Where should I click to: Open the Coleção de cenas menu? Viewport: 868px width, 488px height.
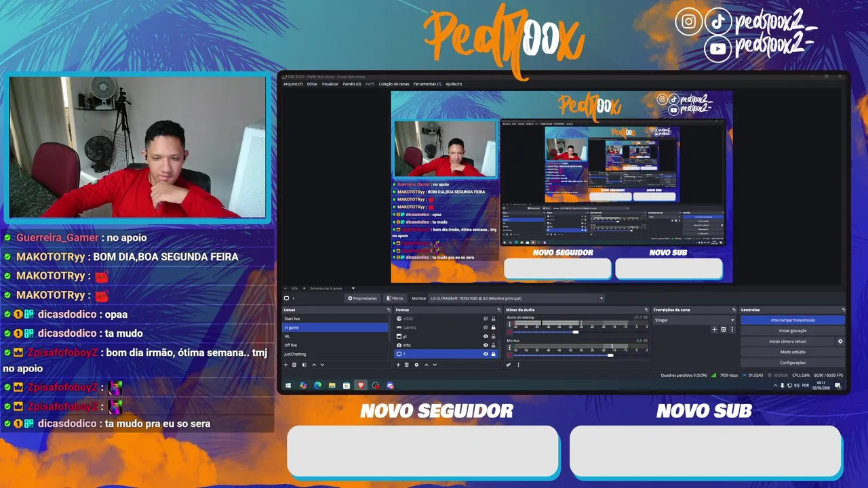[394, 84]
